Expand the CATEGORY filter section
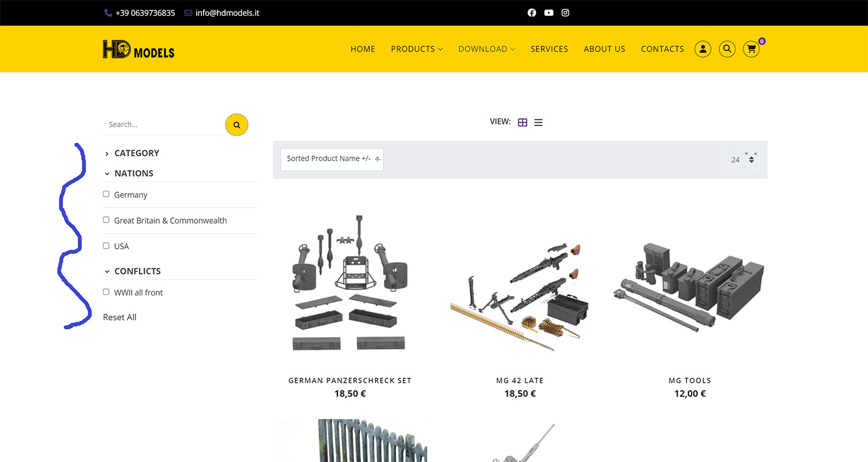Screen dimensions: 868x462 (x=137, y=153)
